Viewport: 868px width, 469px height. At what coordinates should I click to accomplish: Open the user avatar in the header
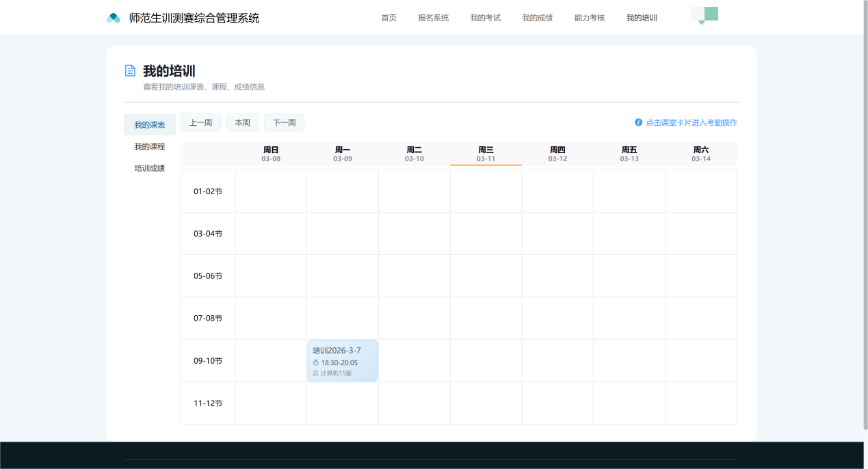[x=705, y=15]
